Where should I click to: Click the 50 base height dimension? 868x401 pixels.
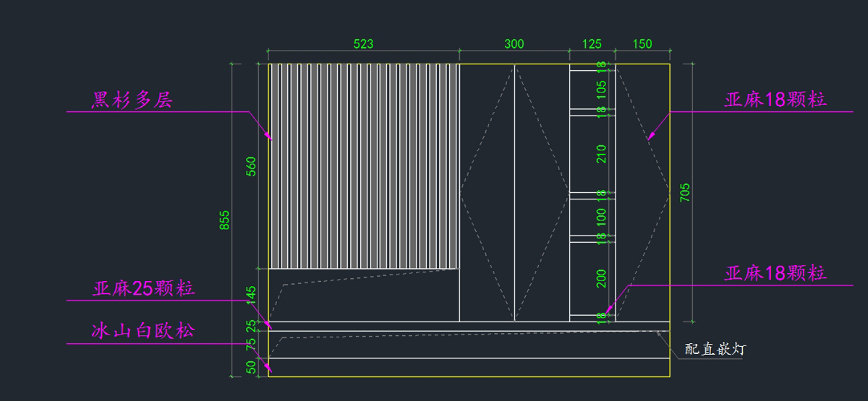tap(251, 367)
